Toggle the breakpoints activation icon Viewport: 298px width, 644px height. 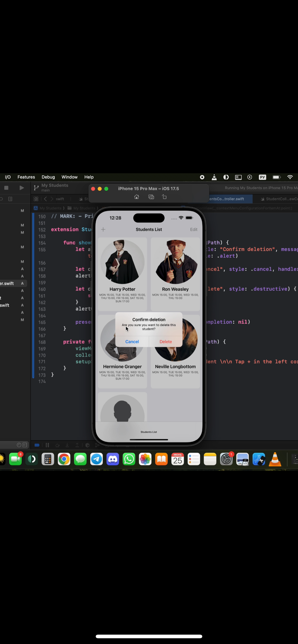pos(37,445)
